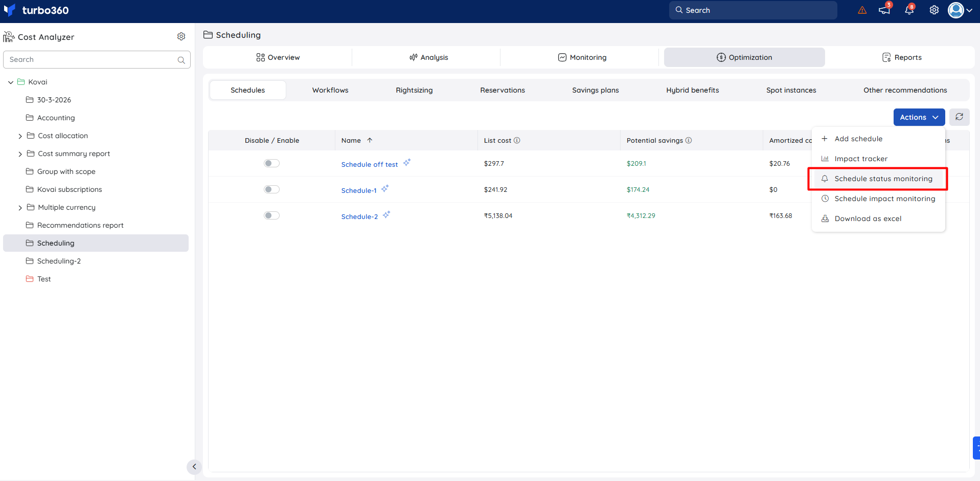Enable the Schedule off test toggle

pos(271,163)
